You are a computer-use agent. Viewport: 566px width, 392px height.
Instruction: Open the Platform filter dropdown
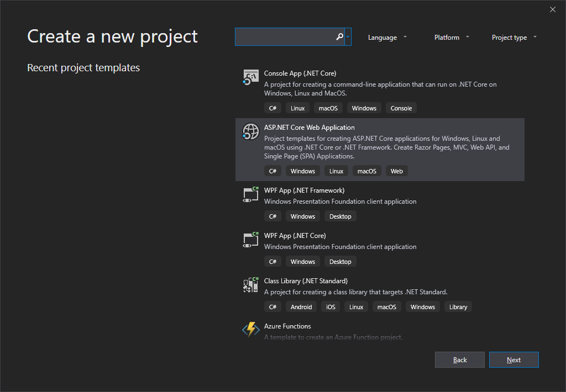pos(452,38)
